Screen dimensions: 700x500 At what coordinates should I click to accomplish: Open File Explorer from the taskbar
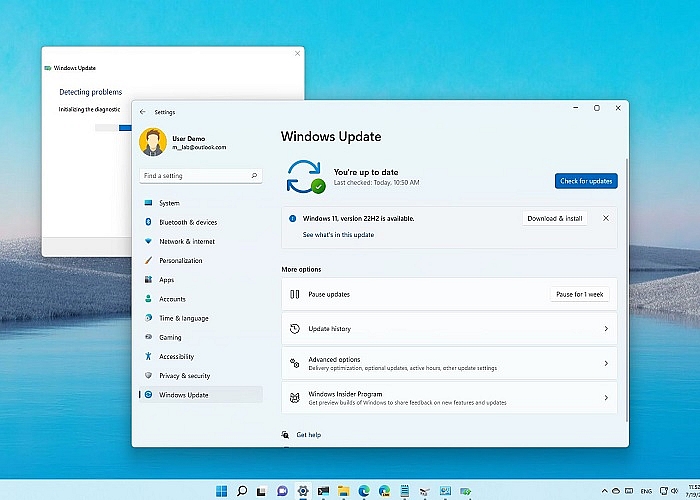point(343,491)
